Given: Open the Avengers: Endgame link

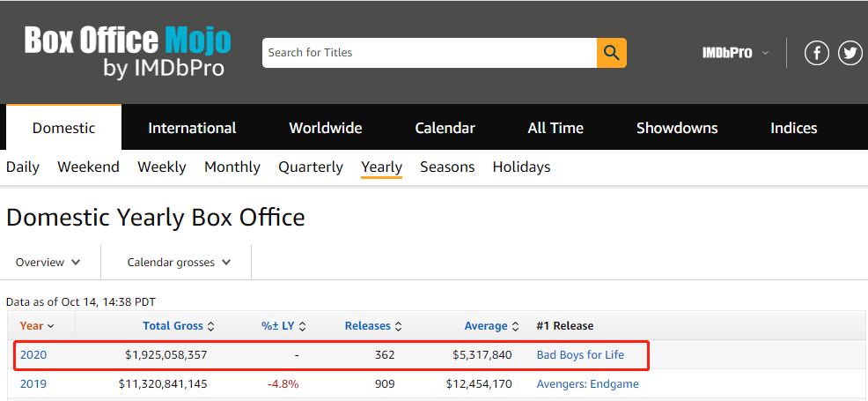Looking at the screenshot, I should pos(587,384).
